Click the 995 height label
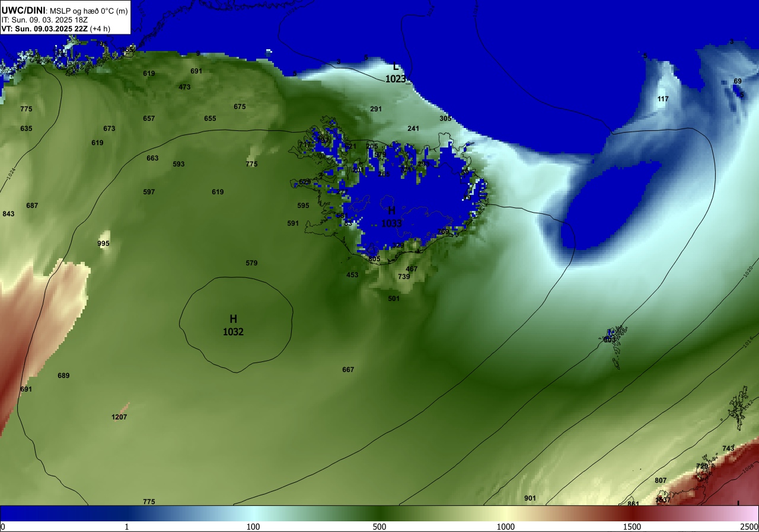The height and width of the screenshot is (532, 759). [x=104, y=243]
